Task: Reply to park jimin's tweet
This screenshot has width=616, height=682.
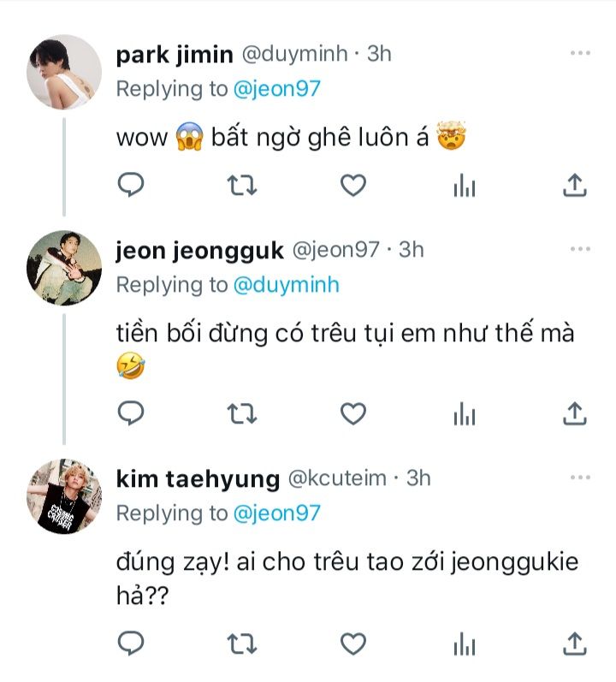Action: pos(130,184)
